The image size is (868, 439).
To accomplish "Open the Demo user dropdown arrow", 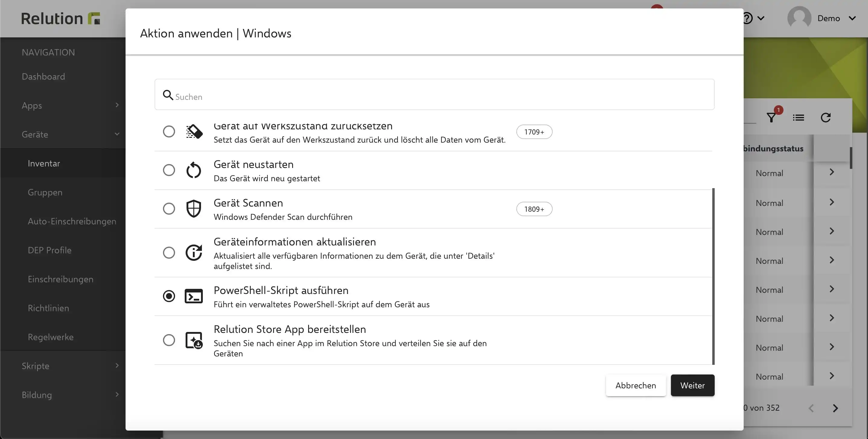I will coord(852,18).
